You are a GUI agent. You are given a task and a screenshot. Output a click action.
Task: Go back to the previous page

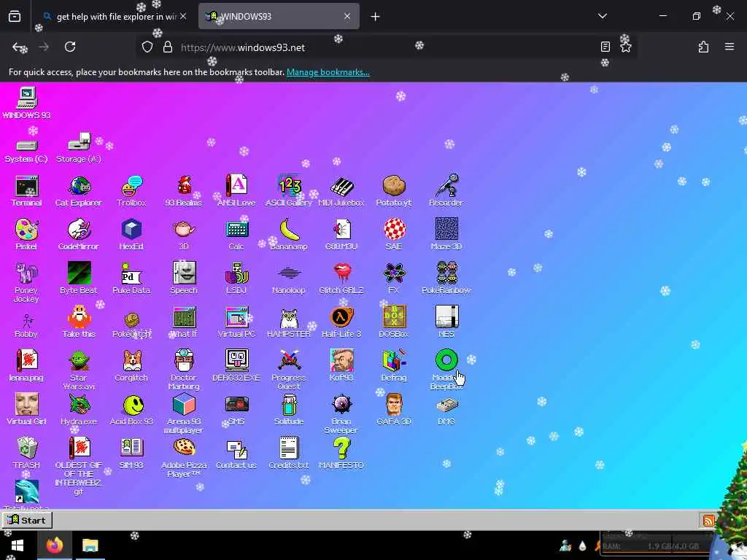pos(18,47)
